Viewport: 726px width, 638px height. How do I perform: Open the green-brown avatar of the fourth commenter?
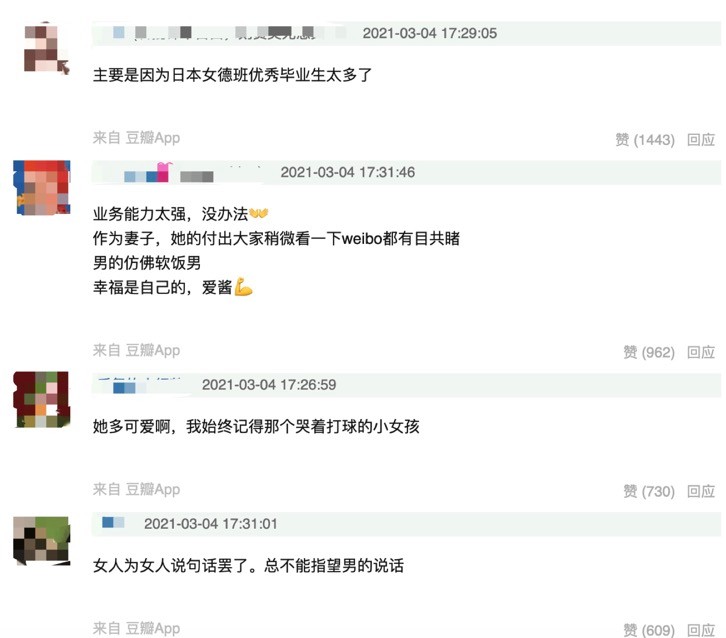pos(42,541)
